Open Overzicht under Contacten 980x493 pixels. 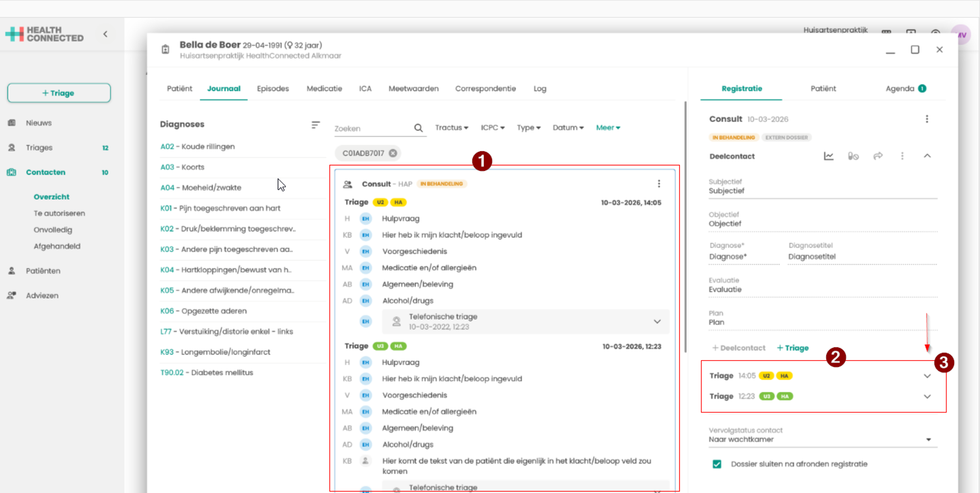(51, 197)
